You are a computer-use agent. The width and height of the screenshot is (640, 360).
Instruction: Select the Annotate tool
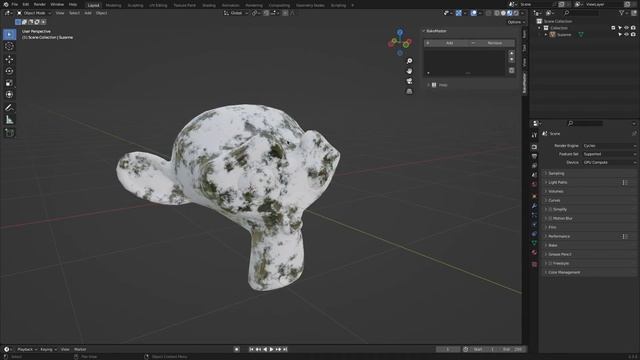coord(9,108)
